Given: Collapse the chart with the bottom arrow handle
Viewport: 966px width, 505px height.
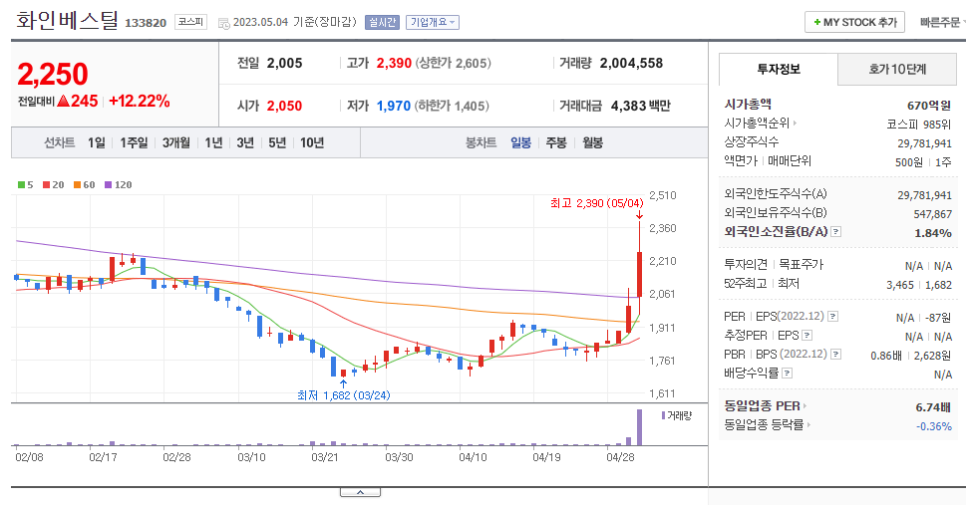Looking at the screenshot, I should pyautogui.click(x=360, y=492).
